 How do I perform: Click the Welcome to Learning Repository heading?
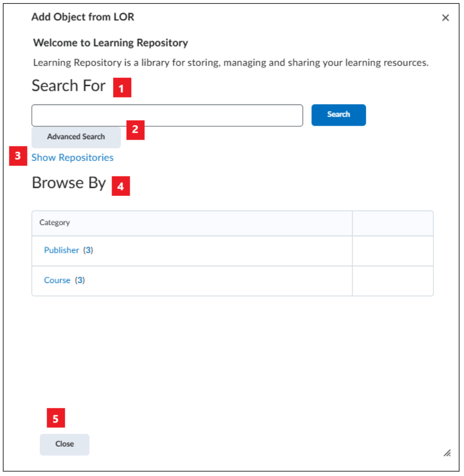pos(111,43)
